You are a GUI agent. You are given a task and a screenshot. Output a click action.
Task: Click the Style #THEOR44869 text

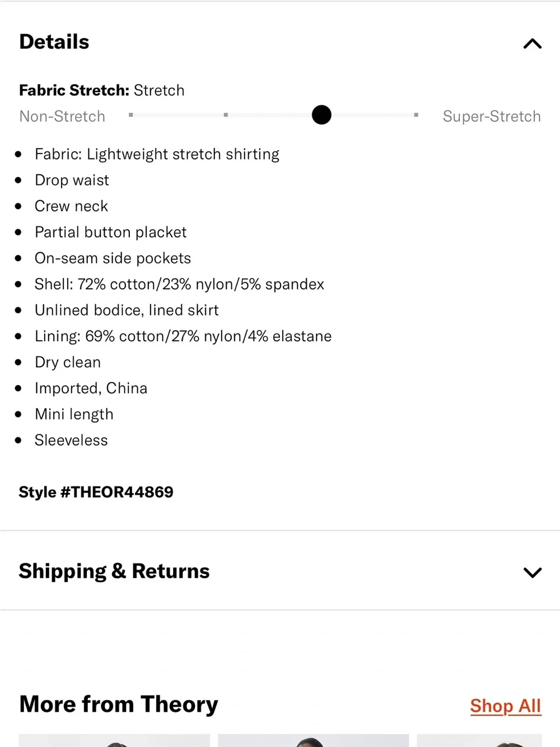(x=96, y=492)
